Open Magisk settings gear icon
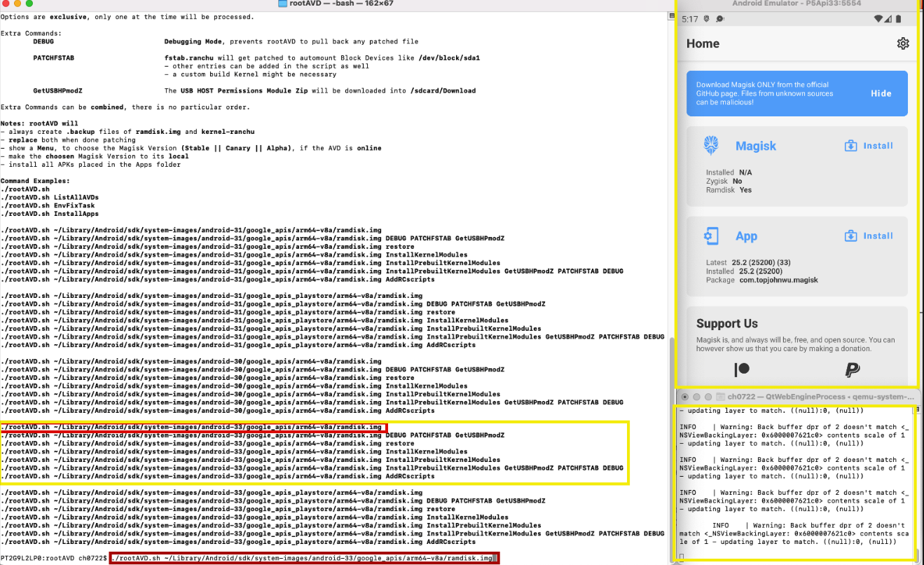 pos(902,43)
